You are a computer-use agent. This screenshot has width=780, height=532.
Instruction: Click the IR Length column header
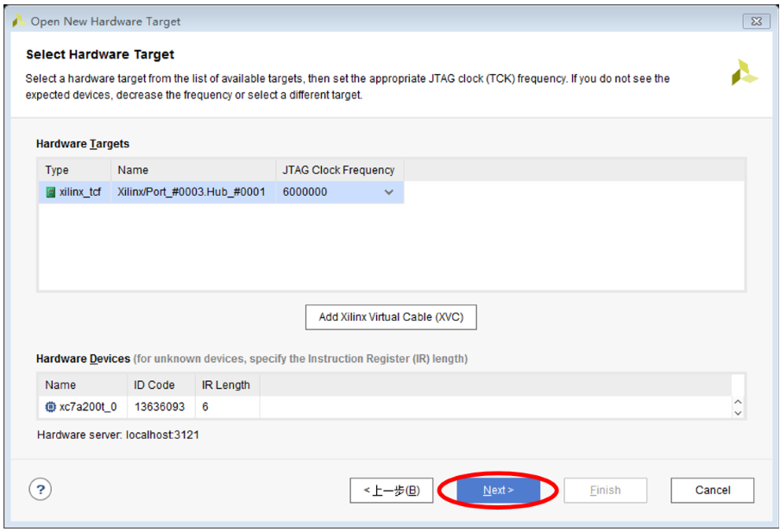[x=228, y=385]
